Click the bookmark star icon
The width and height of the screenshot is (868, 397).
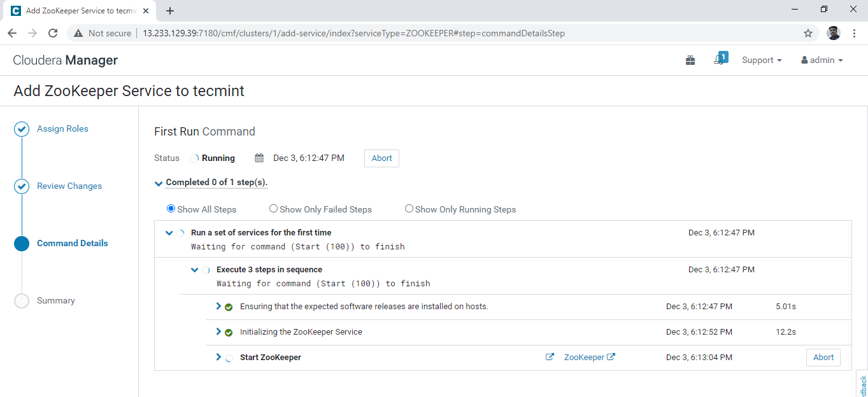[808, 33]
